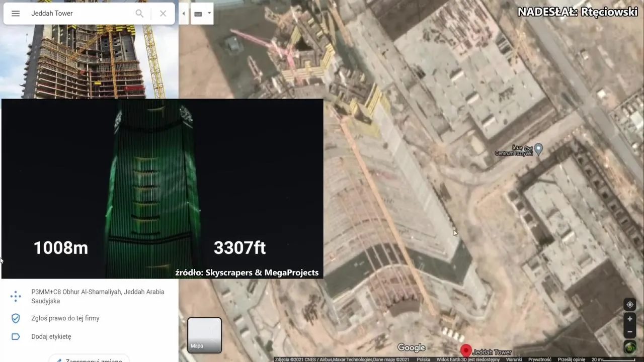The height and width of the screenshot is (362, 644).
Task: Open 'Zgłoś prawo do tej firmy' link
Action: (65, 318)
